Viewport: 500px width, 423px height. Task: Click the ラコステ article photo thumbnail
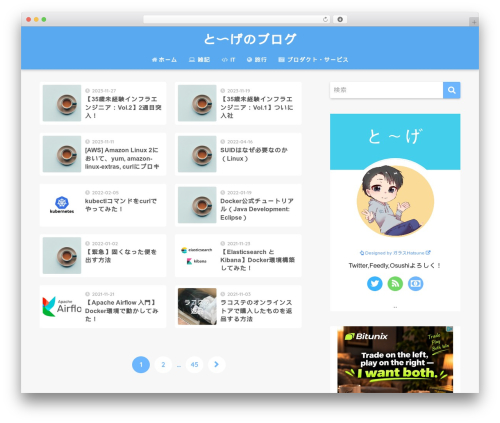(x=197, y=307)
